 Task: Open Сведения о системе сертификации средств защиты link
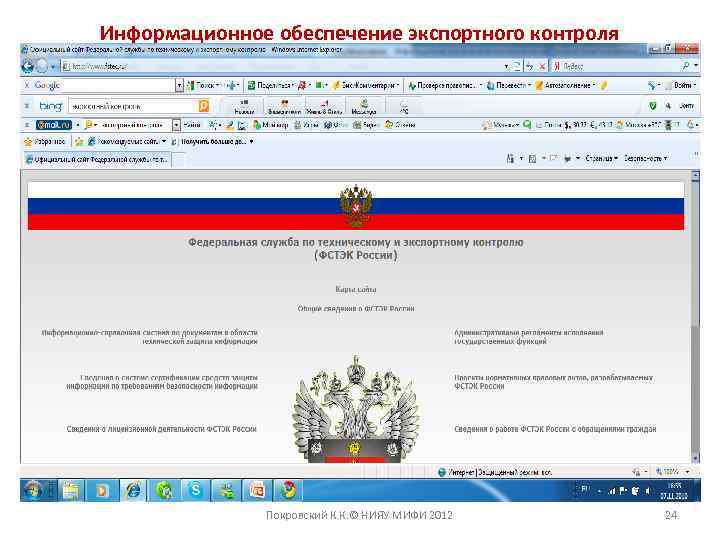[162, 382]
